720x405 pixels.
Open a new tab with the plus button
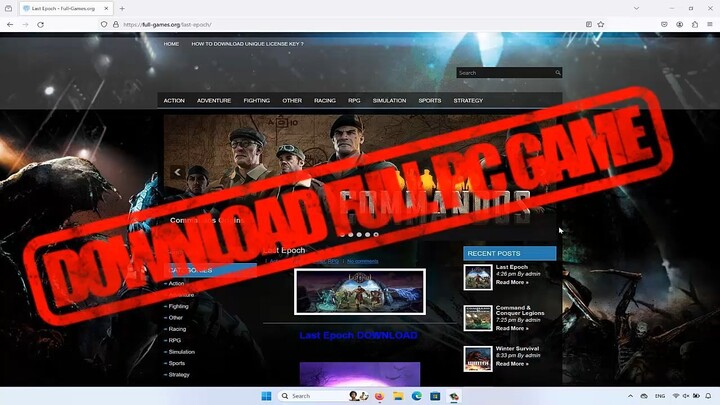(122, 8)
